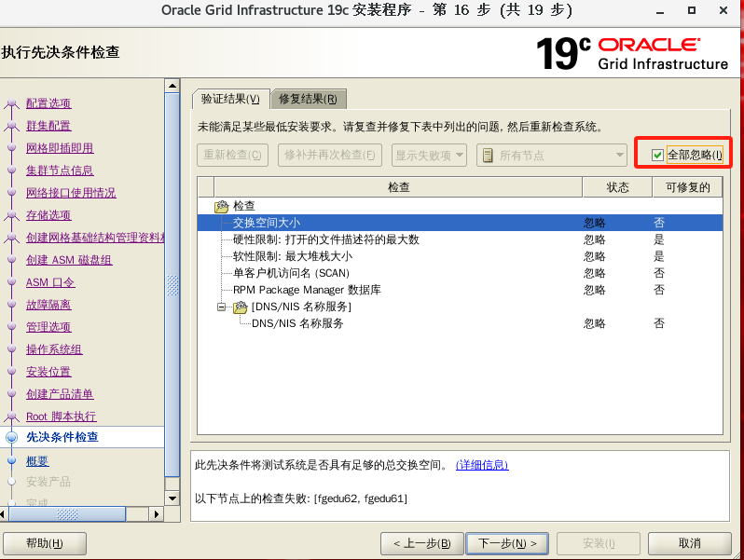Click the 可修复的 column header

pos(687,187)
